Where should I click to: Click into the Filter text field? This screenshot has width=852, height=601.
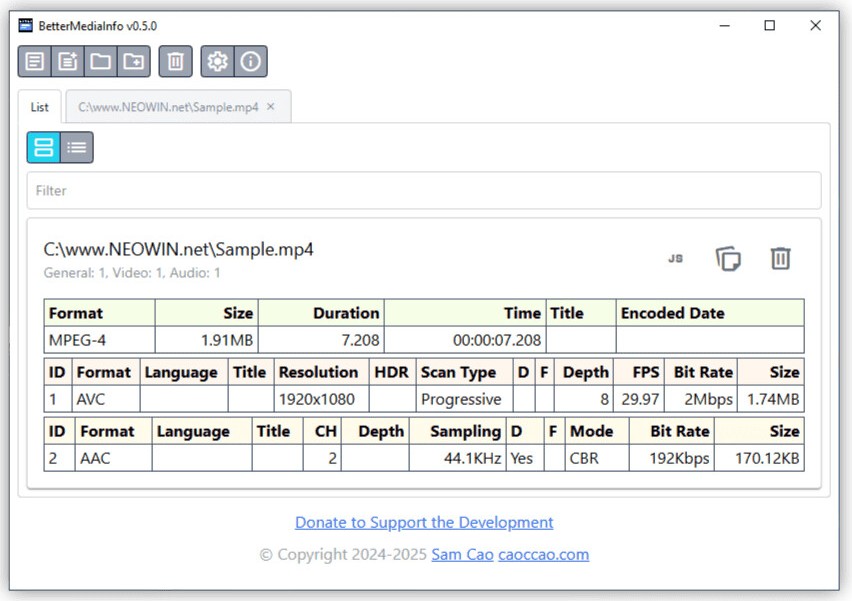click(423, 190)
